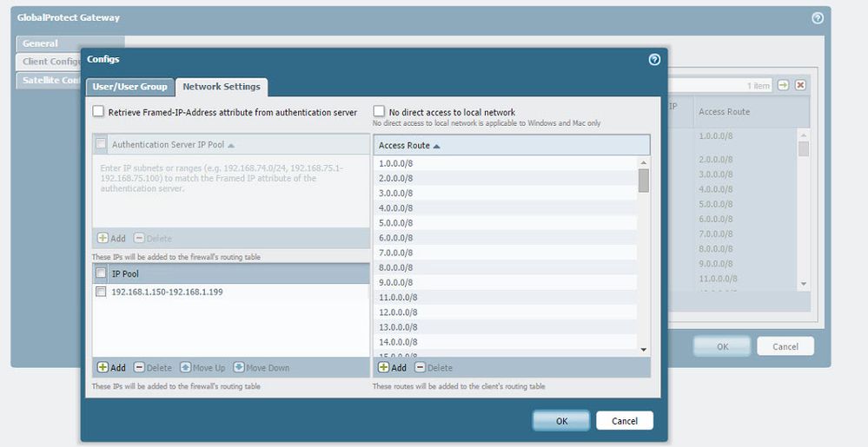This screenshot has height=447, width=868.
Task: Move Down the IP Pool entry
Action: coord(262,368)
